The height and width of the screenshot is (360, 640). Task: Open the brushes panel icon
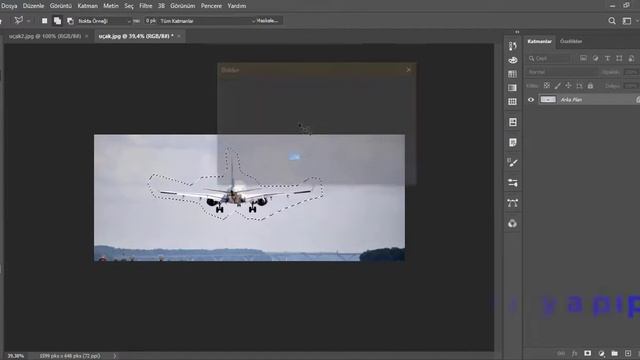[x=513, y=162]
